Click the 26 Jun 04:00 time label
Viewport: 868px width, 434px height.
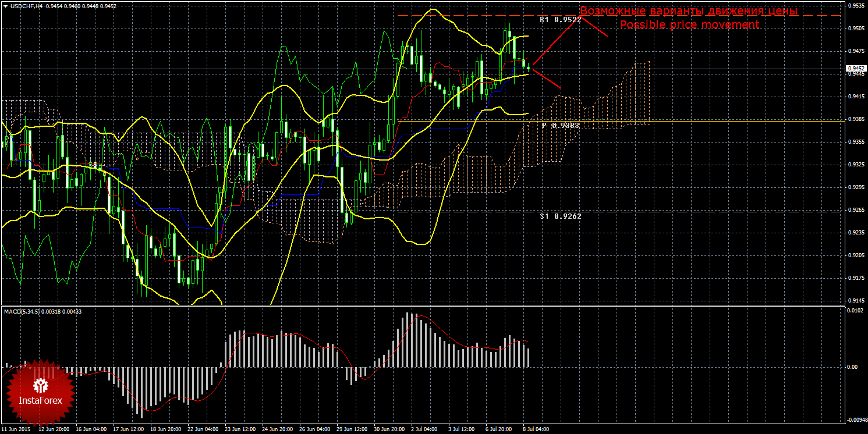point(314,429)
